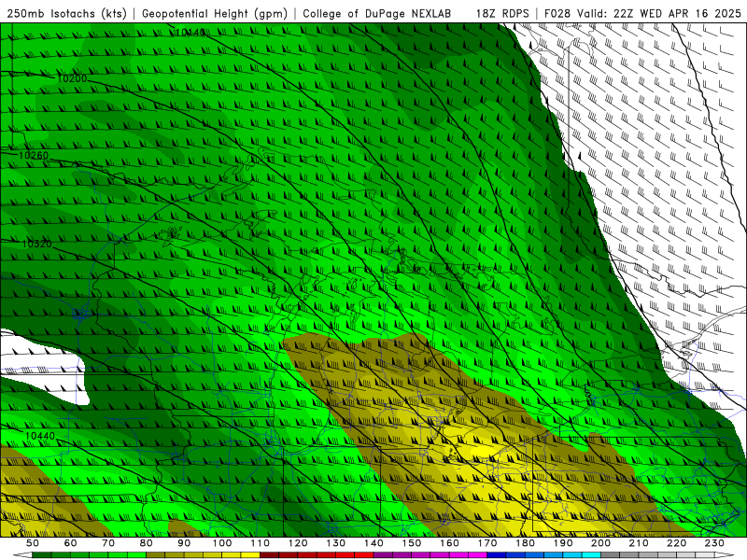Click 'College of DuPage NEXLAB' header text

pyautogui.click(x=377, y=13)
